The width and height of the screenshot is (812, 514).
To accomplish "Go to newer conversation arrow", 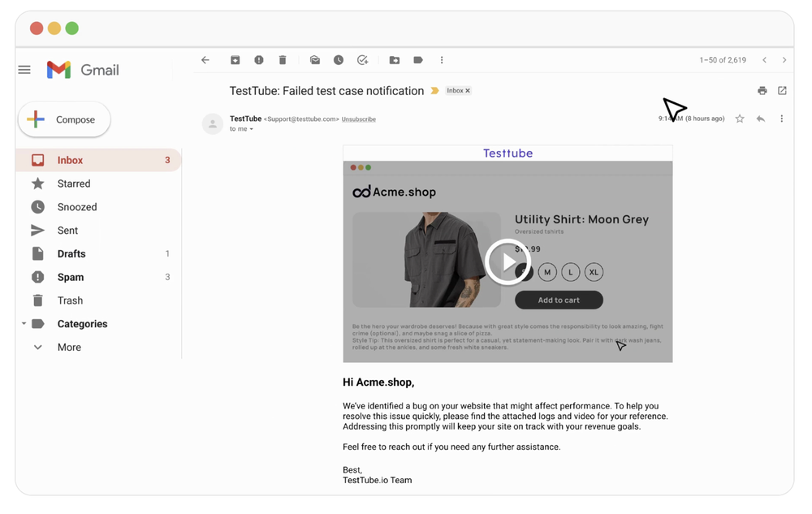I will click(764, 60).
